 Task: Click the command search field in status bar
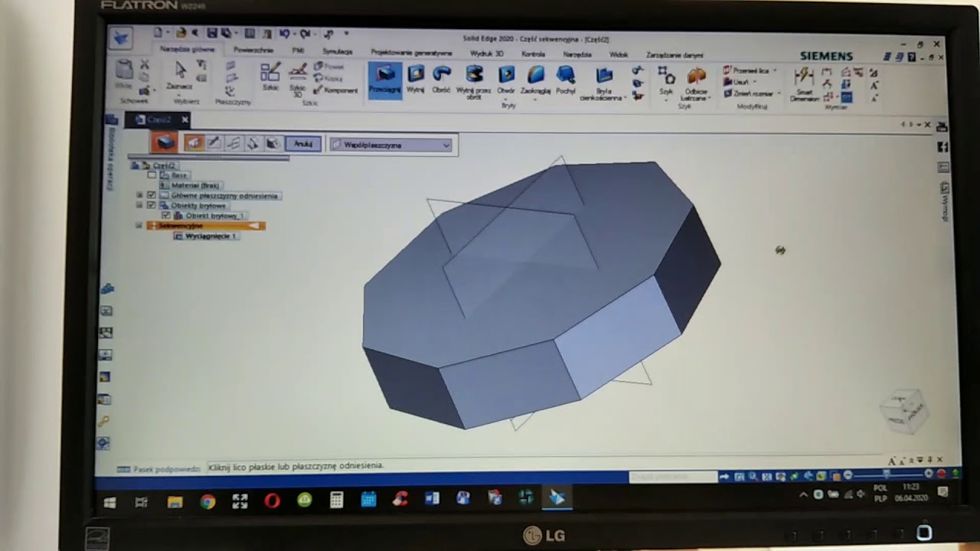[673, 477]
